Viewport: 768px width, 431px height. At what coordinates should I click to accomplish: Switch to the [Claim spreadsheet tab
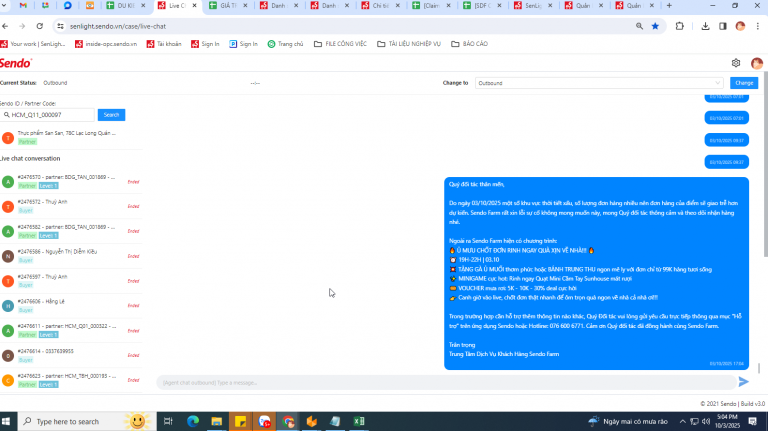point(431,5)
